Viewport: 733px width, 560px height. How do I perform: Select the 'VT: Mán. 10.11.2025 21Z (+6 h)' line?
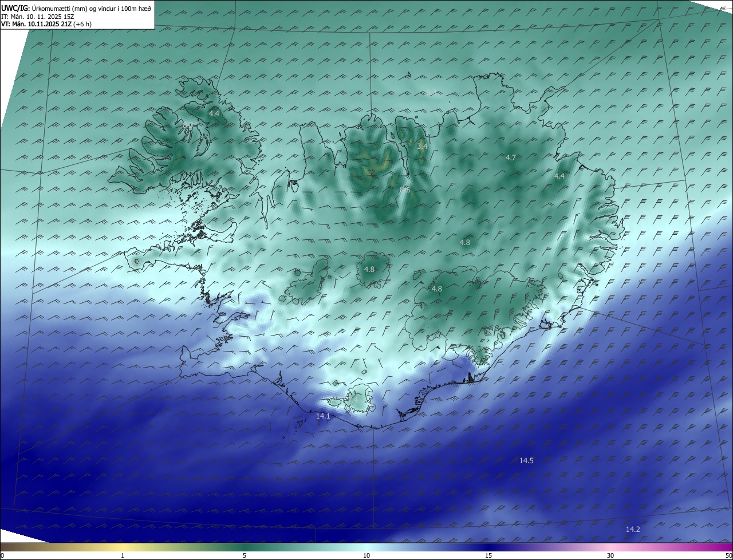pos(46,25)
